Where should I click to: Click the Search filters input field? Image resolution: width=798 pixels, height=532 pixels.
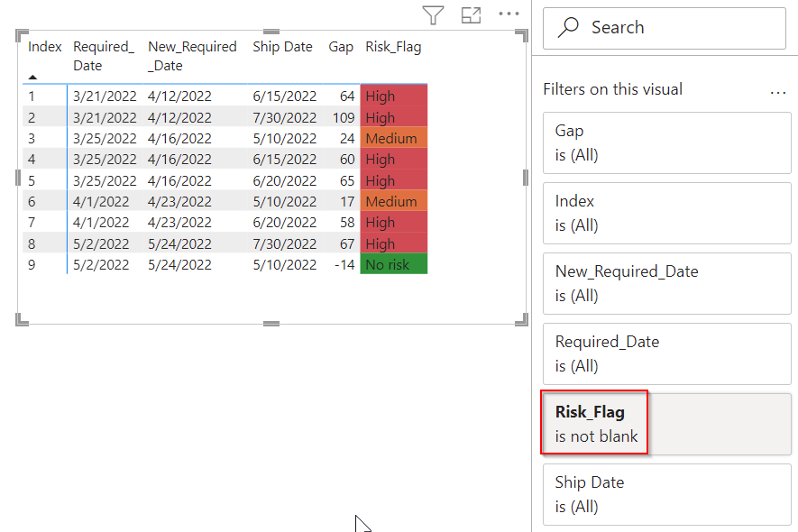665,28
